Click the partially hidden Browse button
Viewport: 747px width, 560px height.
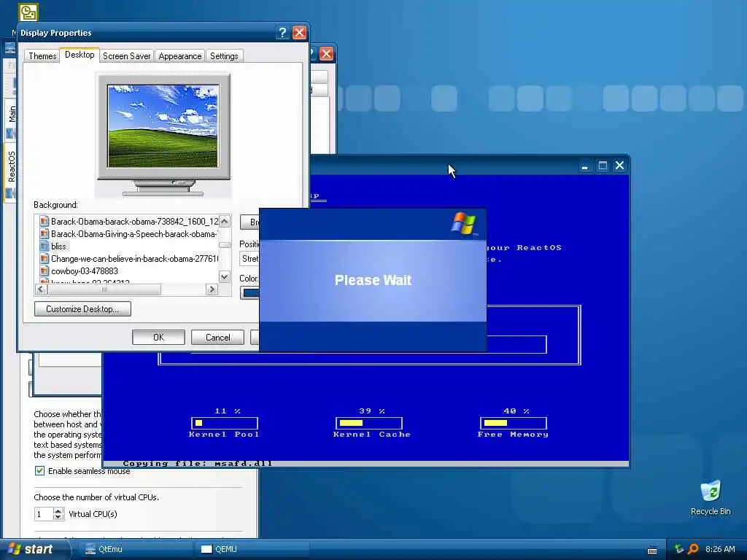[x=249, y=222]
